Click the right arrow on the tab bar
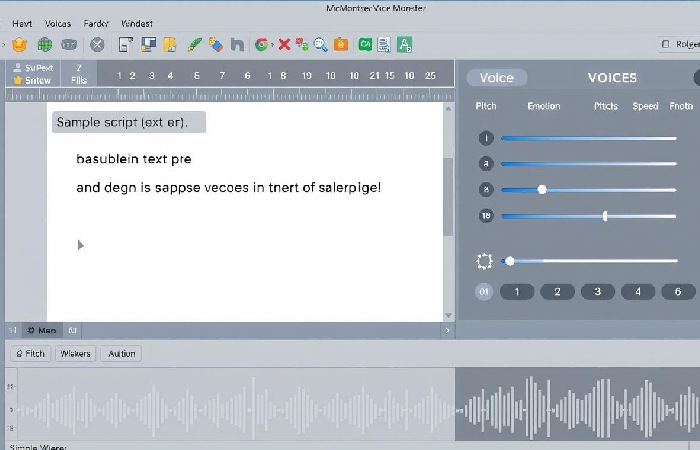 click(447, 329)
